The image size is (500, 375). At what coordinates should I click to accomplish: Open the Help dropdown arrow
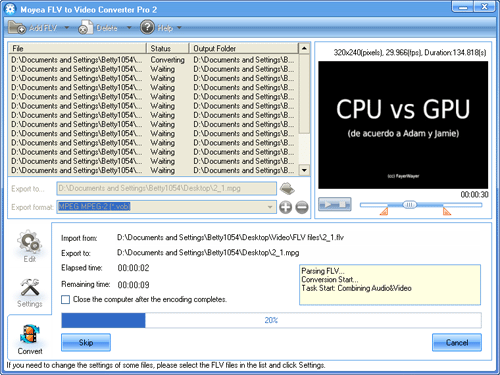179,28
